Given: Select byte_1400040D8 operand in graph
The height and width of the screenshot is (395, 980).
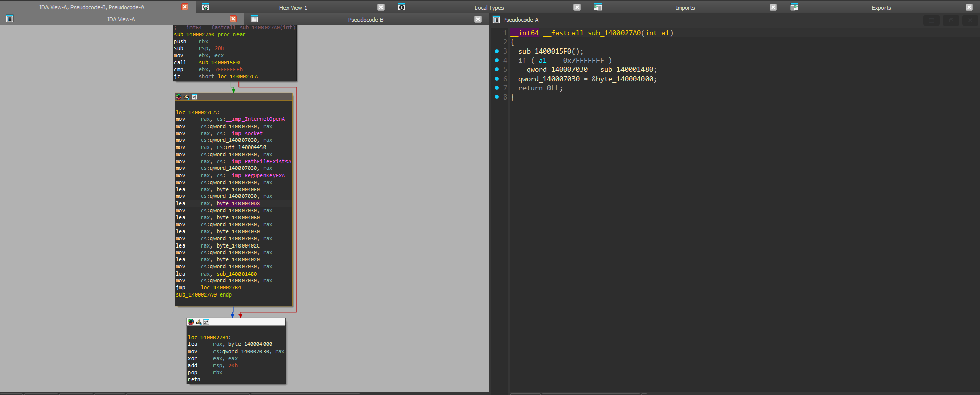Looking at the screenshot, I should [238, 204].
